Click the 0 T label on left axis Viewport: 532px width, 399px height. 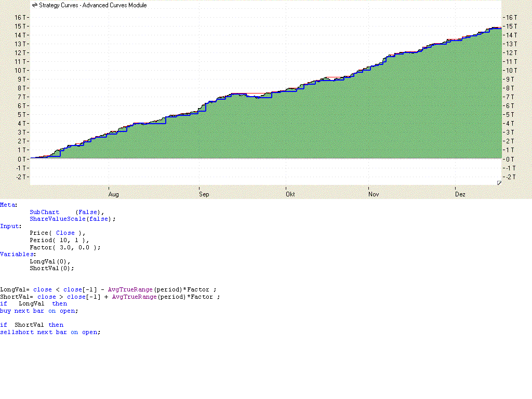[x=22, y=159]
